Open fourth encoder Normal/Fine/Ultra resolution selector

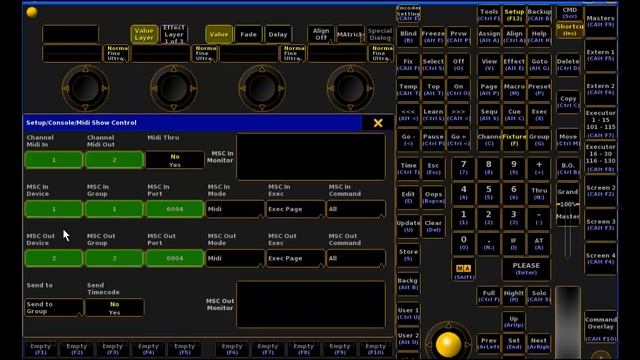coord(380,53)
